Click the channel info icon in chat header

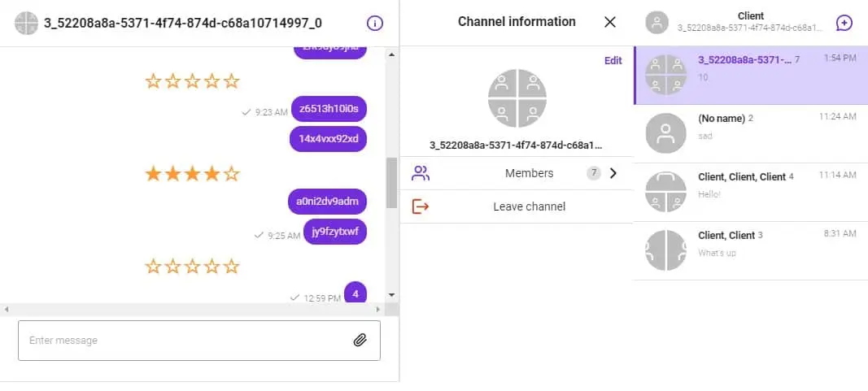click(x=375, y=23)
